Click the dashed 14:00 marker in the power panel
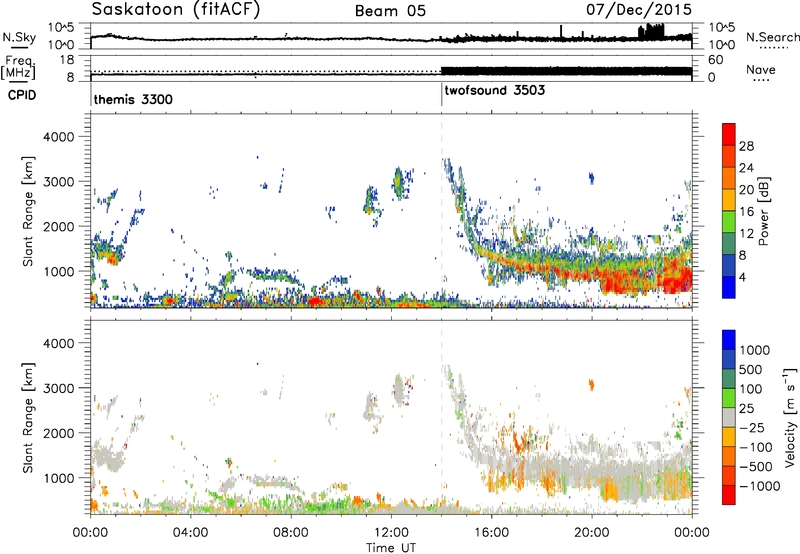 (442, 211)
